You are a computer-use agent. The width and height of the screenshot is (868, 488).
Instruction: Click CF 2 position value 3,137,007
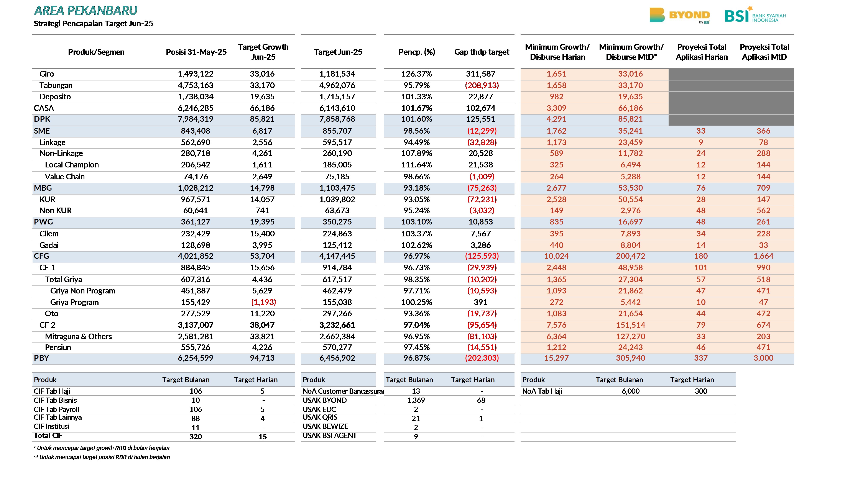(x=196, y=325)
